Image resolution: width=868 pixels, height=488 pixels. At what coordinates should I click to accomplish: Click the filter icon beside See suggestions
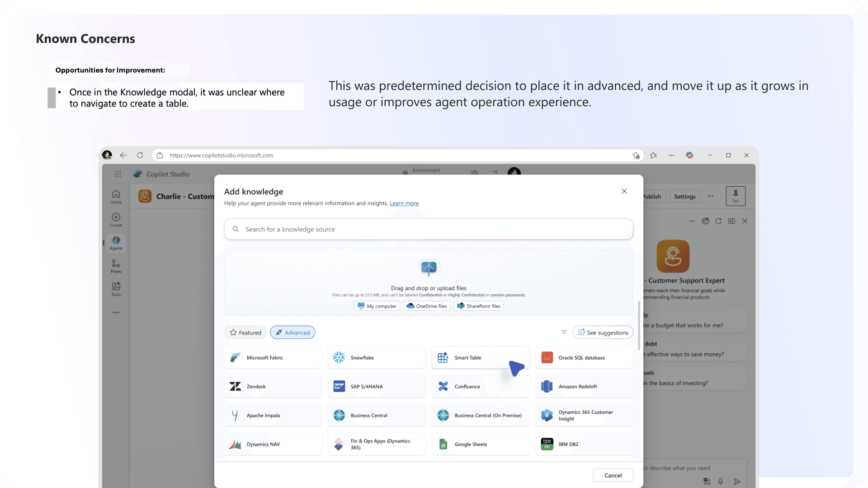coord(564,332)
